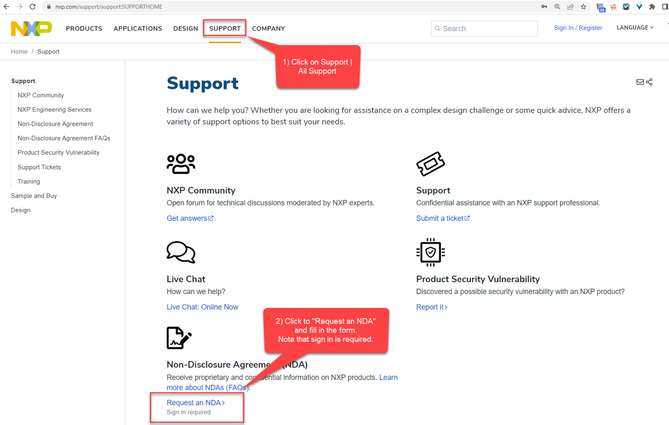Click the share page icon in address bar

(570, 6)
